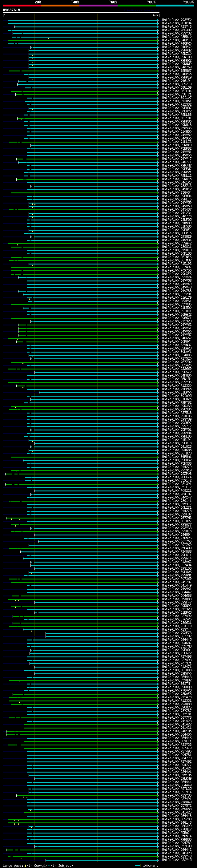This screenshot has height=868, width=197.
Task: Select the UniRef100_Q8W159 label
Action: (x=177, y=88)
